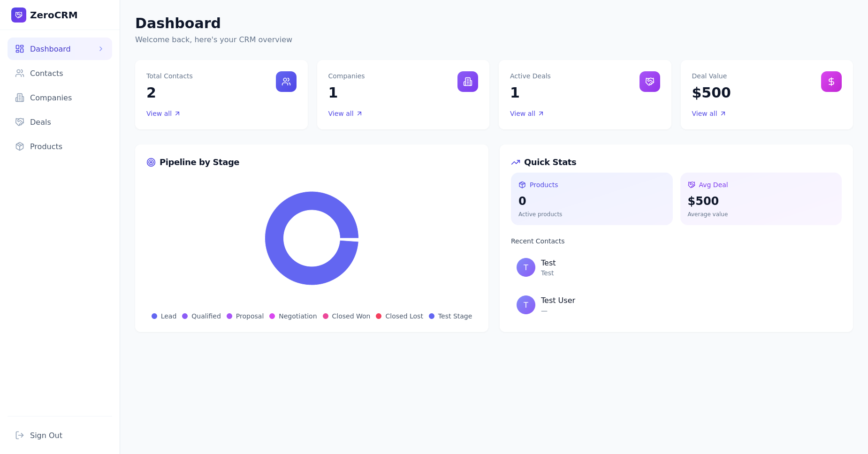
Task: Go to Deals in the sidebar
Action: tap(40, 122)
